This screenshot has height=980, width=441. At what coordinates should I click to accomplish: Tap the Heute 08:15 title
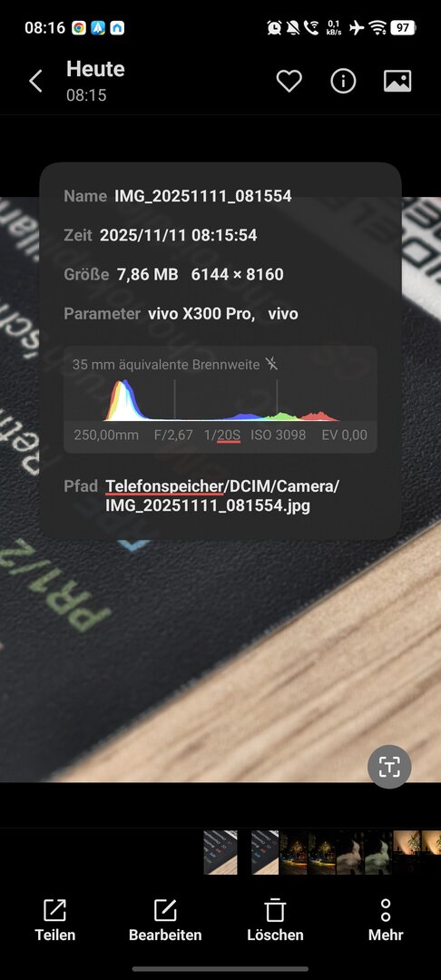point(95,82)
